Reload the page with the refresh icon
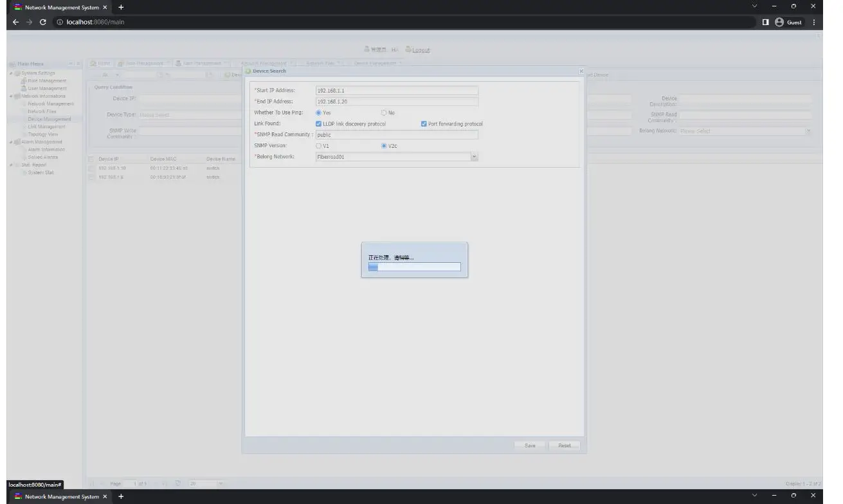The width and height of the screenshot is (843, 504). pos(43,22)
